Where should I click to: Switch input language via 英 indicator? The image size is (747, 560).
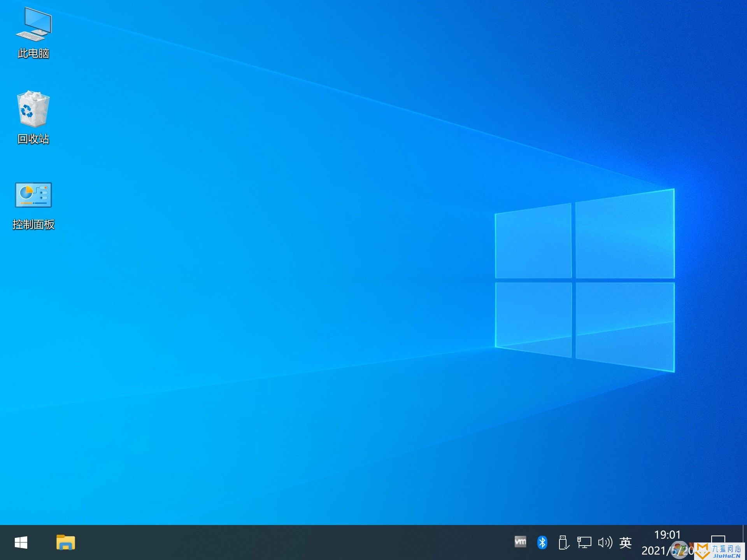[626, 542]
